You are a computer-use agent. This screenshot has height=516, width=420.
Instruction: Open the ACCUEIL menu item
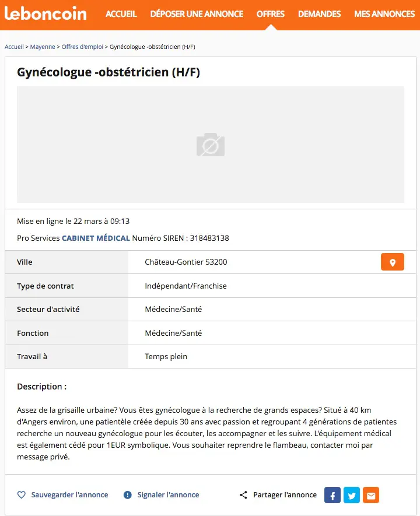click(x=121, y=14)
